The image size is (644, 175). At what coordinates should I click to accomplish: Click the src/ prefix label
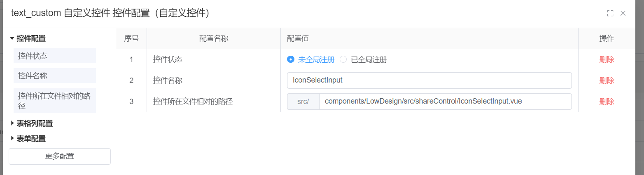[303, 102]
